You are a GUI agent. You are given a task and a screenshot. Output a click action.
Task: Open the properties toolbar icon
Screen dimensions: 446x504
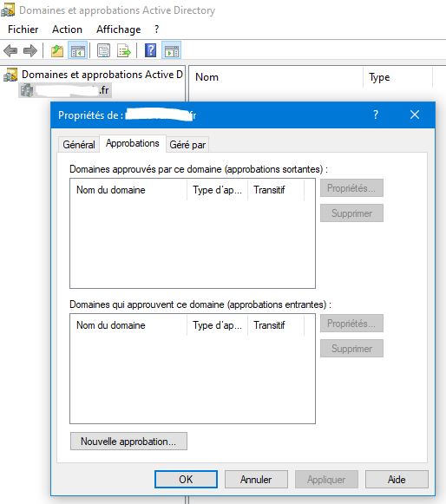pos(103,50)
